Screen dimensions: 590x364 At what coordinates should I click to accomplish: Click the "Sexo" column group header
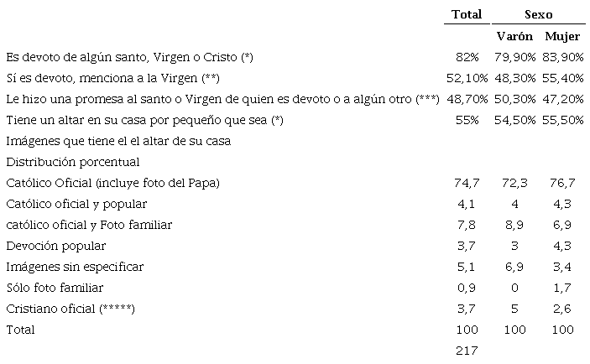[538, 14]
